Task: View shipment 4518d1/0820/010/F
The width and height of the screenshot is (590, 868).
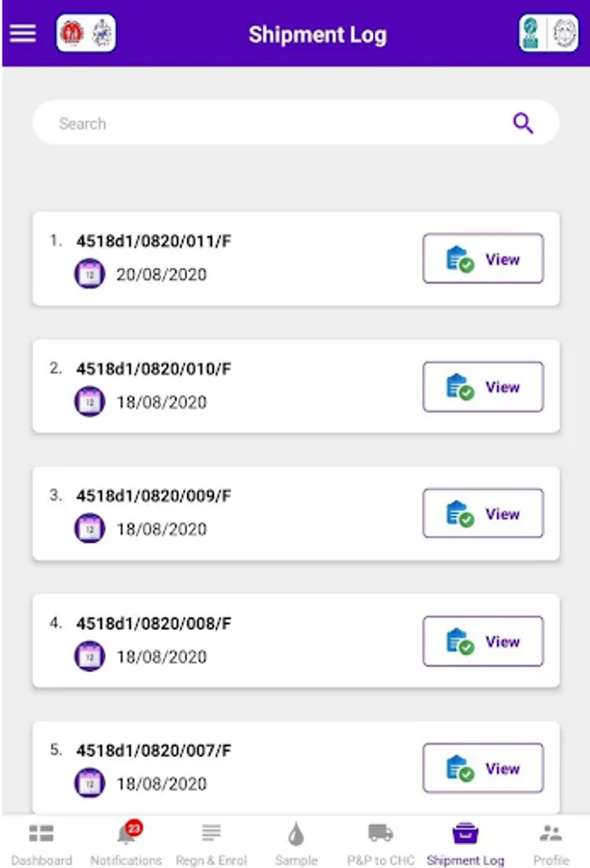Action: click(x=483, y=387)
